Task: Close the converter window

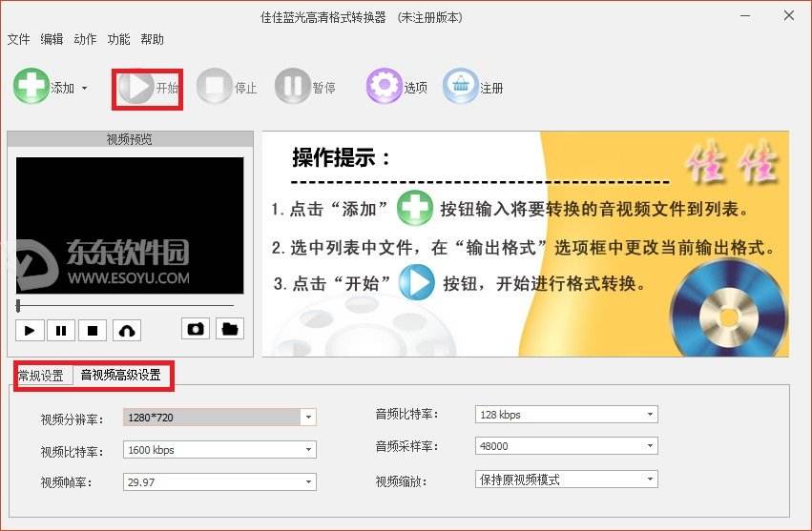Action: [x=789, y=16]
